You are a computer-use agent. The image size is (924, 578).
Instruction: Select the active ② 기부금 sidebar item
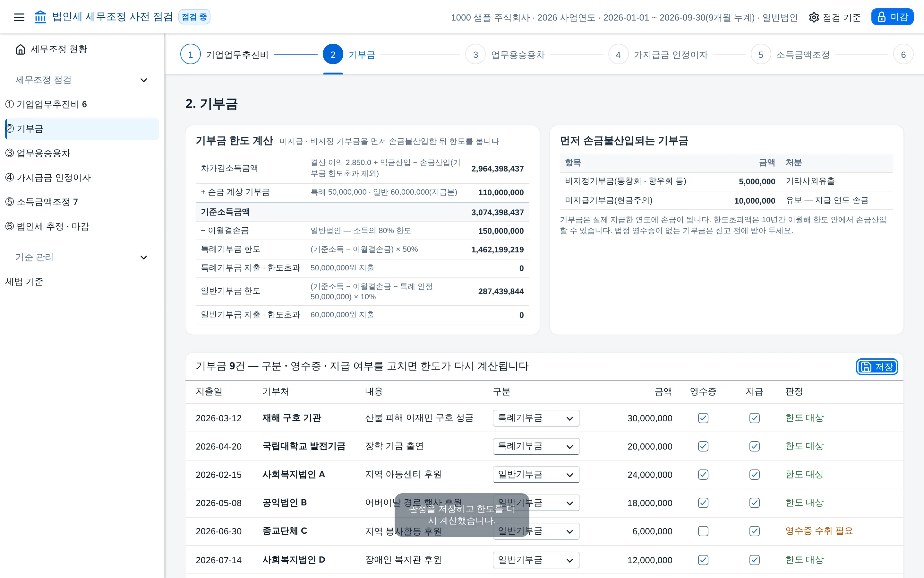[82, 129]
